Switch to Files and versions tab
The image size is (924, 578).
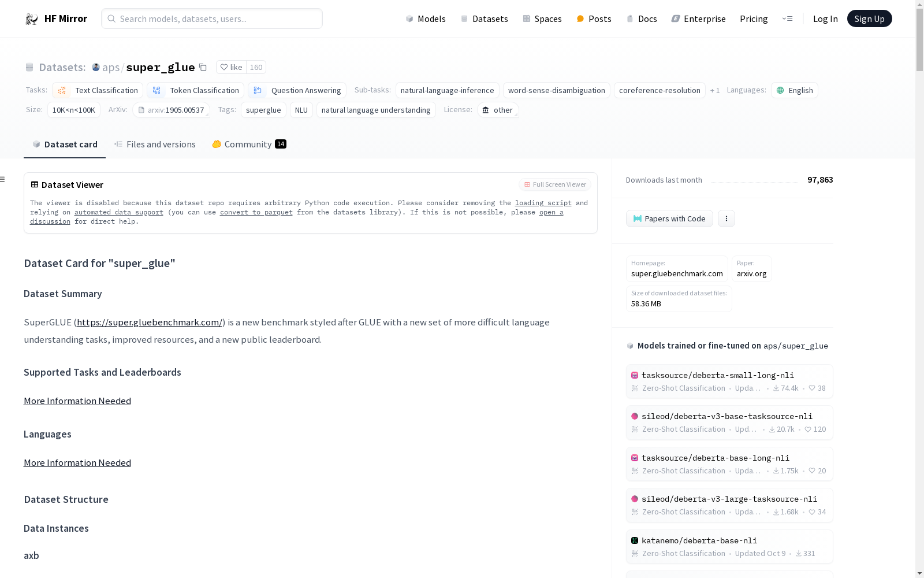pyautogui.click(x=155, y=144)
